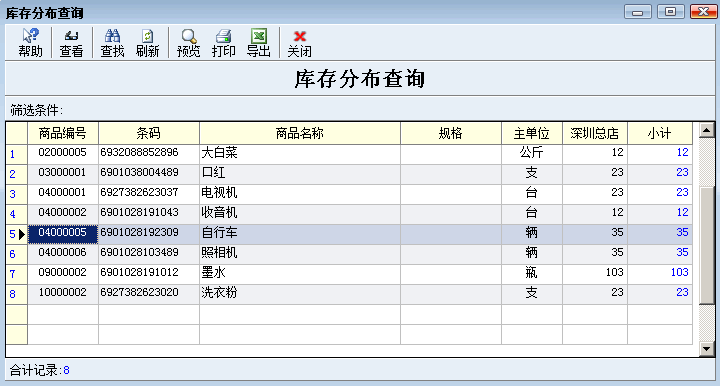Select the 洗衣粉 product name
Screen dimensions: 720x386
click(x=219, y=293)
